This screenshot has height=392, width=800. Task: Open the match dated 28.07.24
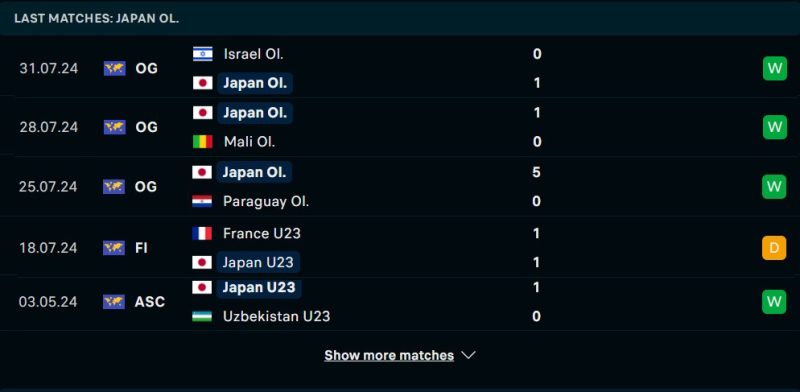[400, 127]
